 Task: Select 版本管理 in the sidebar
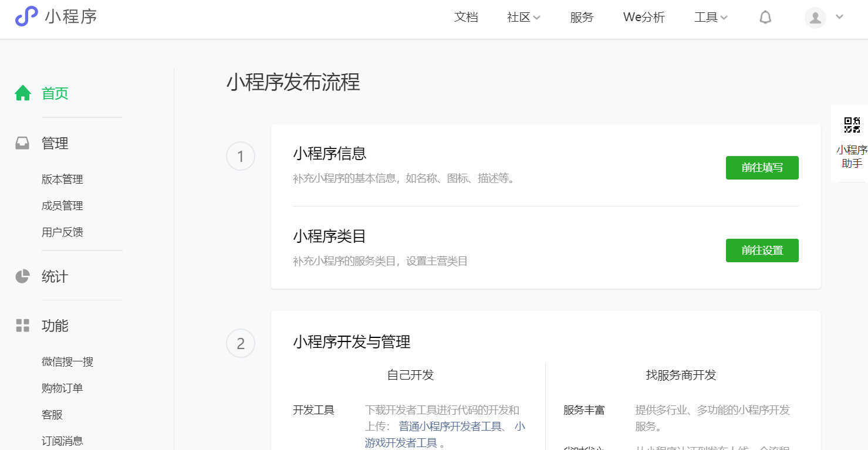click(62, 180)
